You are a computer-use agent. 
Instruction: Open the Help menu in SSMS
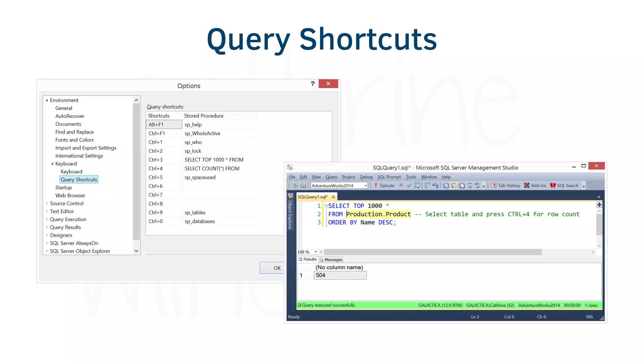[446, 177]
